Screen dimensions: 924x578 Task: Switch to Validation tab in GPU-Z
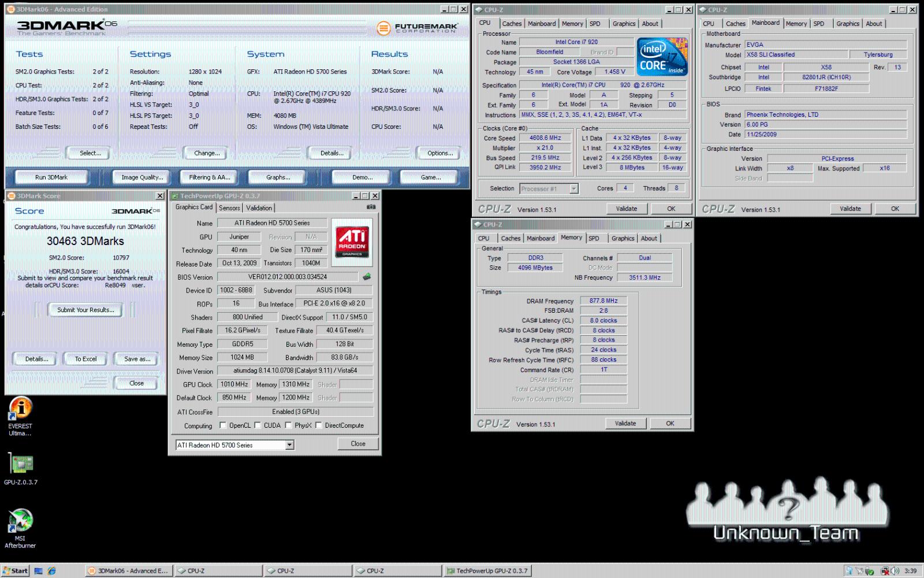259,208
